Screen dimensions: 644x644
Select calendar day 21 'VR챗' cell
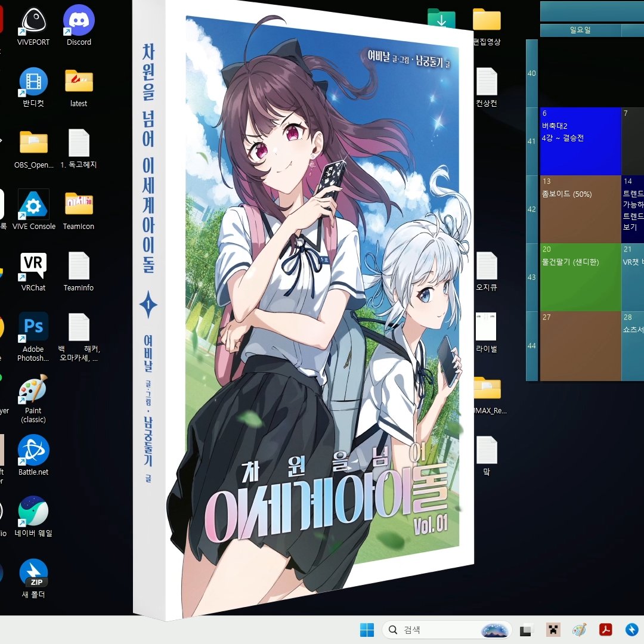(633, 277)
